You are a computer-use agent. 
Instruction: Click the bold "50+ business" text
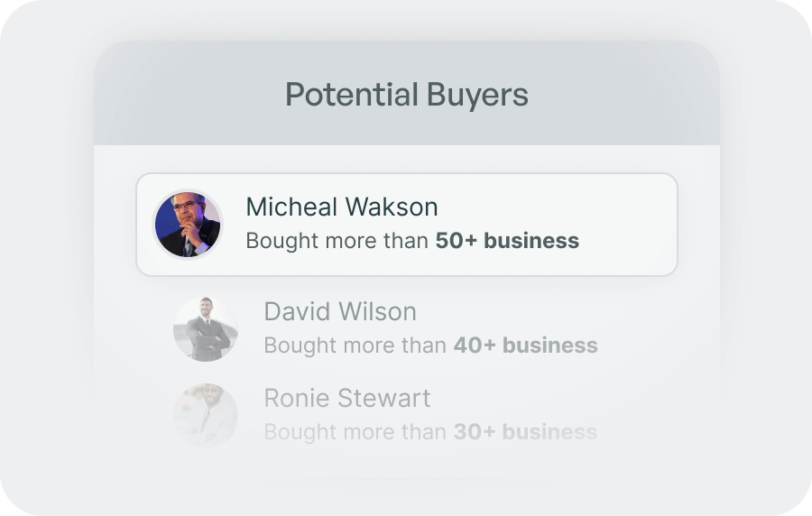coord(507,241)
